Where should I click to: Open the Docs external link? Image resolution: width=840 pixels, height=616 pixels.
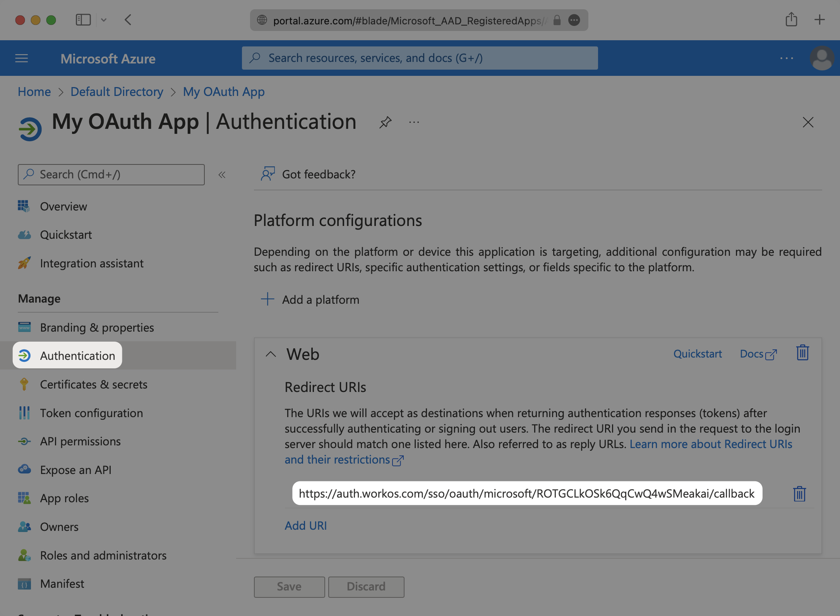[x=758, y=353]
